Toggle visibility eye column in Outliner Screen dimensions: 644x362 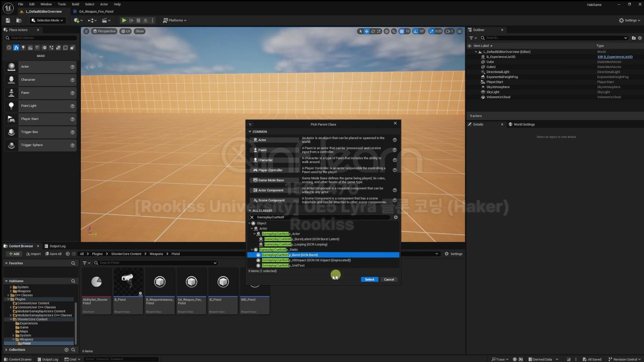(470, 46)
